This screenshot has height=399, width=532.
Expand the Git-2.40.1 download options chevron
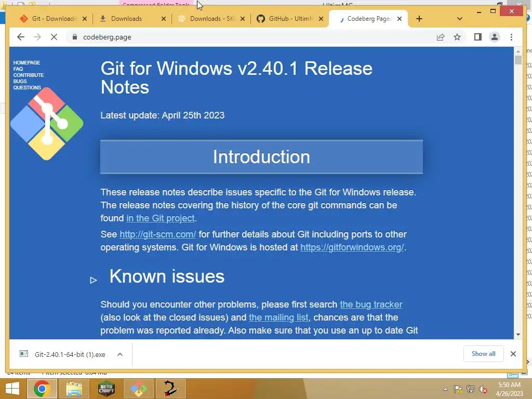pos(120,354)
